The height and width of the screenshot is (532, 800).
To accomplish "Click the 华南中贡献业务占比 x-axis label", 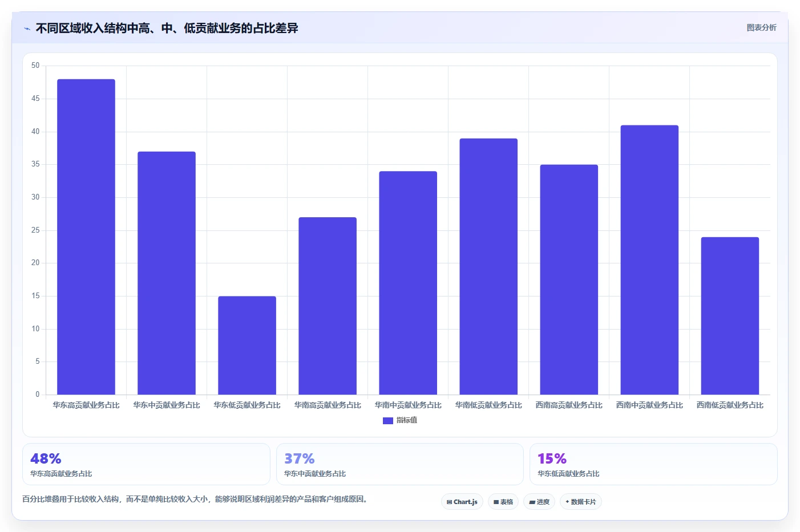I will point(408,405).
